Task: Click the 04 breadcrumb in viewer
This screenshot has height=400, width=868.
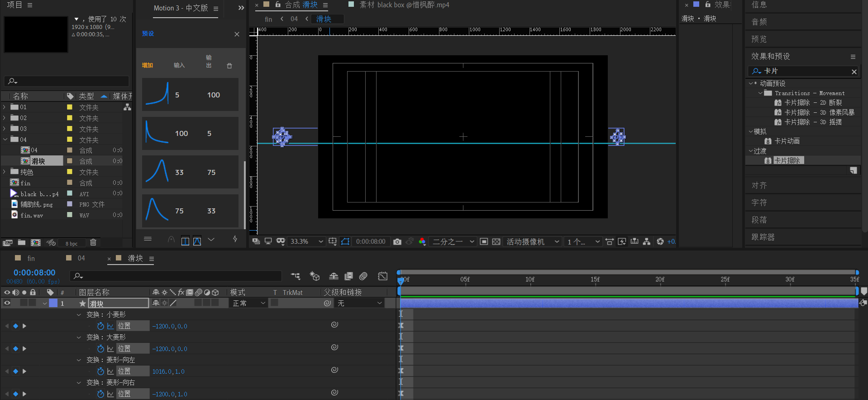Action: (294, 19)
